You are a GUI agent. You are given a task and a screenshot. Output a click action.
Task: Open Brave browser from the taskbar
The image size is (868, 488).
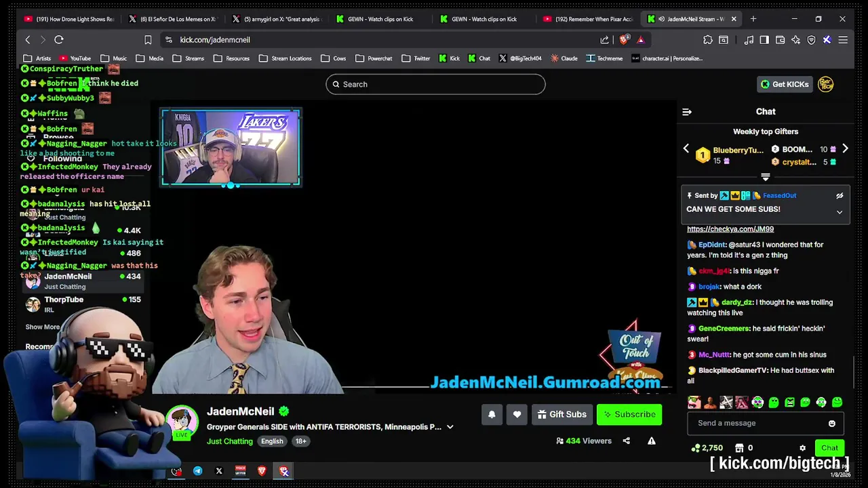[262, 471]
